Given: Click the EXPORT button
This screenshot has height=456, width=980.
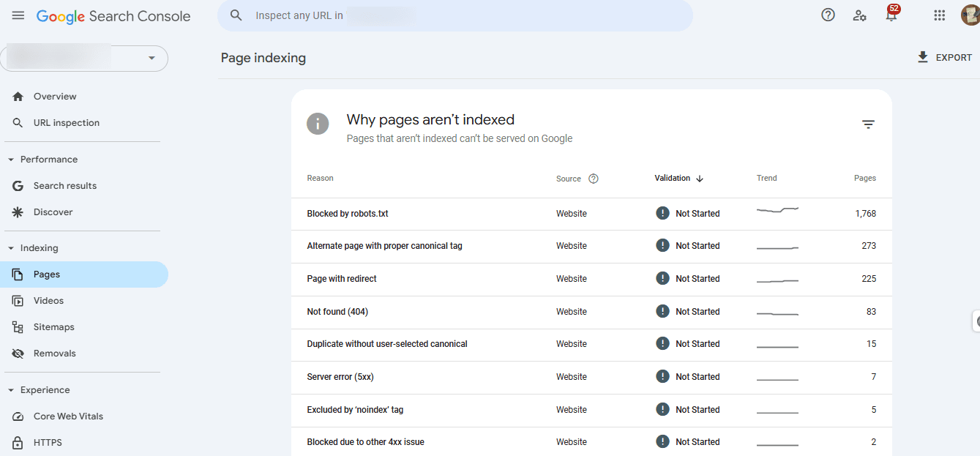Looking at the screenshot, I should (x=944, y=56).
